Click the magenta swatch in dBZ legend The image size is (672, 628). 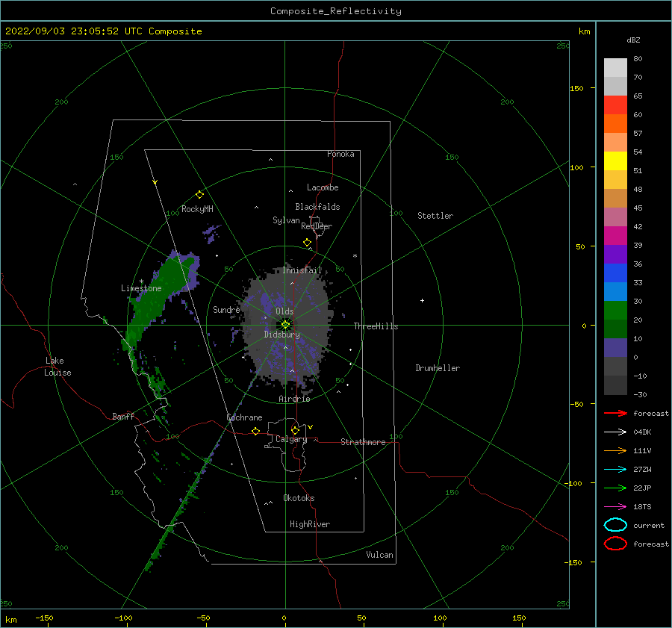point(615,235)
